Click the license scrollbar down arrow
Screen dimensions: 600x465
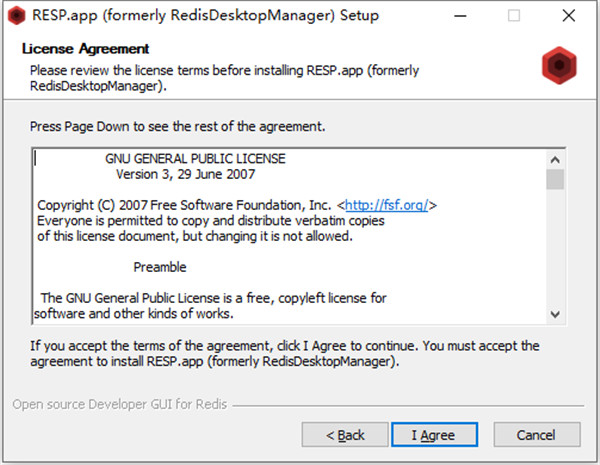555,314
